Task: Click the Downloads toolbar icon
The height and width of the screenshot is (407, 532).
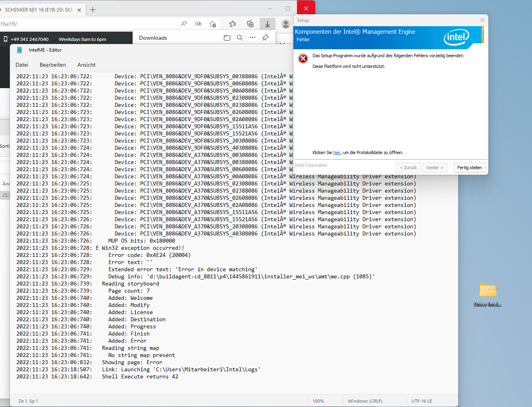Action: [267, 24]
